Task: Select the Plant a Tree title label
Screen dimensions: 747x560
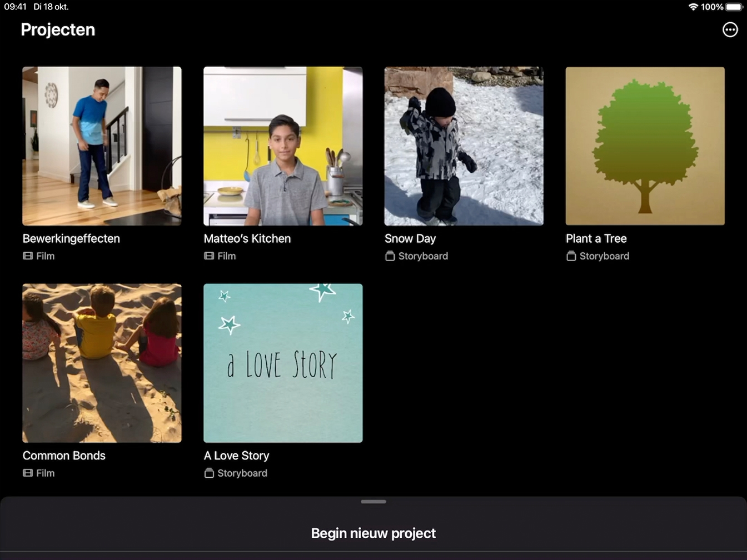Action: point(596,239)
